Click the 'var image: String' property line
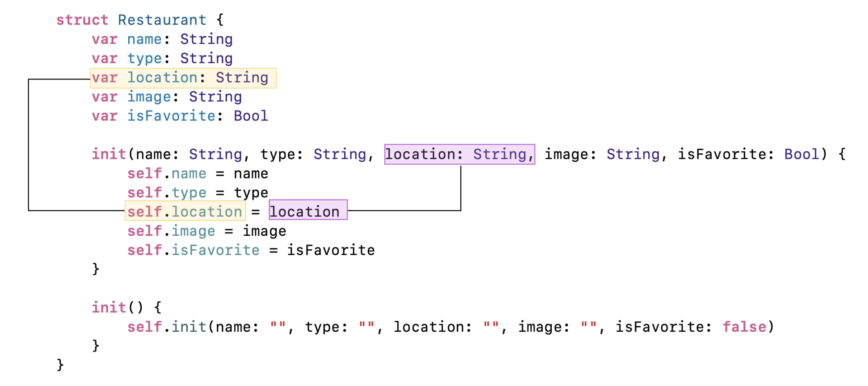Image resolution: width=868 pixels, height=386 pixels. tap(167, 97)
